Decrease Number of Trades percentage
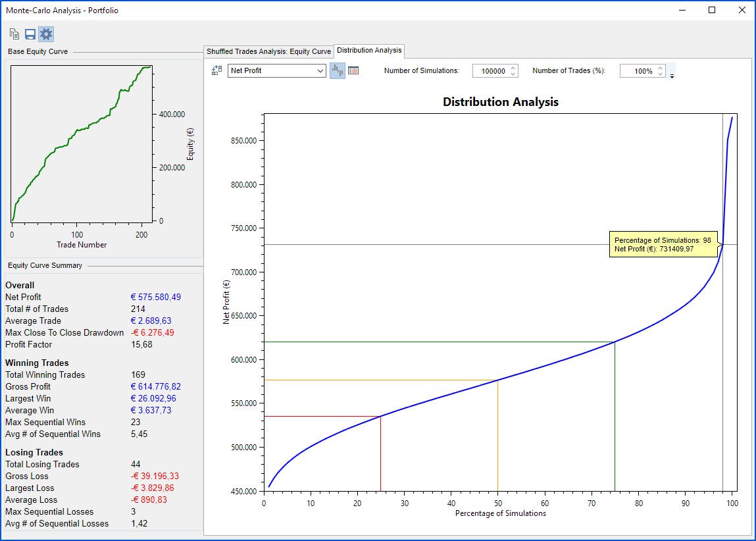 click(661, 74)
